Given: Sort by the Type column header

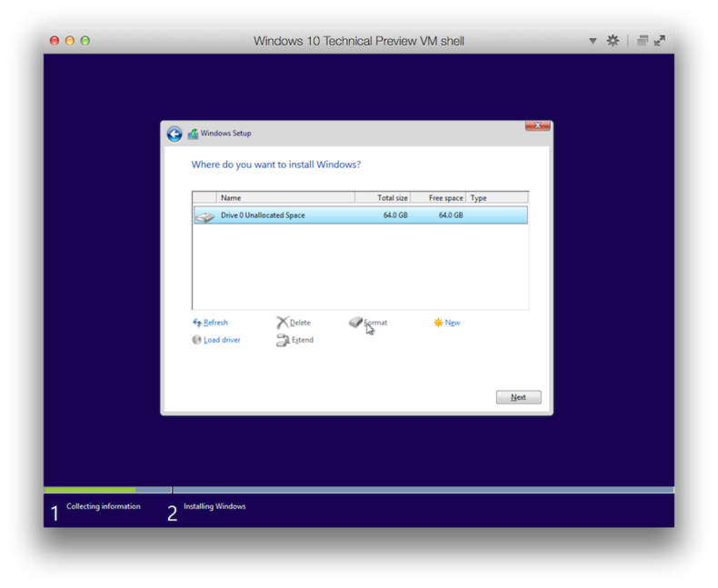Looking at the screenshot, I should (497, 198).
